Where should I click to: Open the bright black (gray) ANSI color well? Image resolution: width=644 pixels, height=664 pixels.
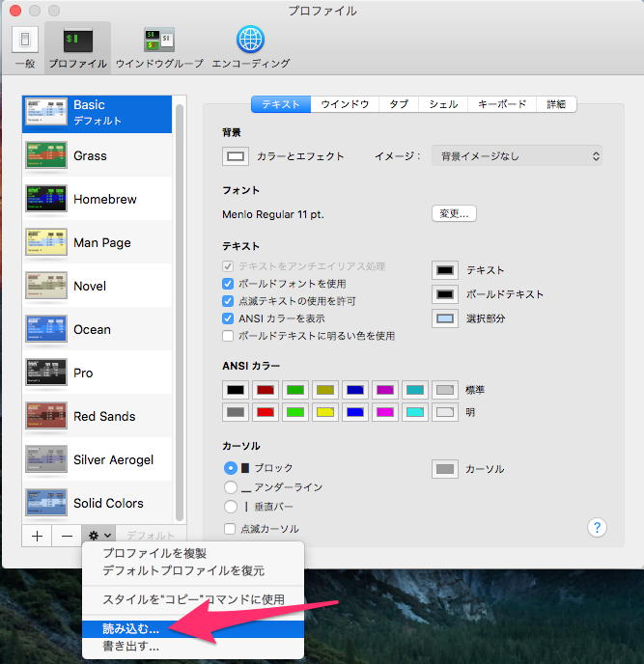(236, 412)
